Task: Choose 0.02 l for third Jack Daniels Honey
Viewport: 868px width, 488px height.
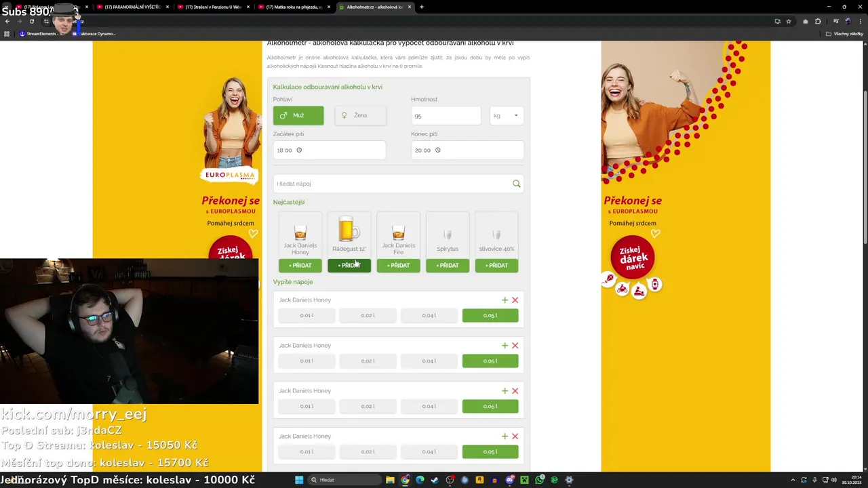Action: [368, 407]
